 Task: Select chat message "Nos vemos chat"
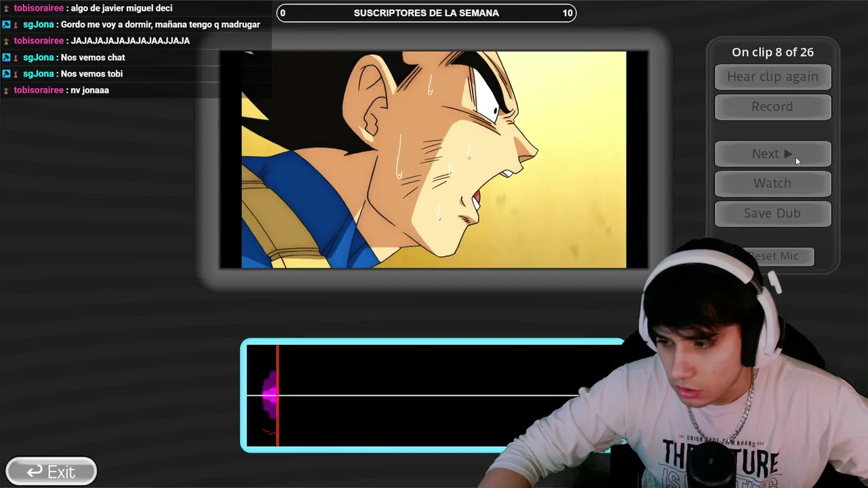(93, 58)
